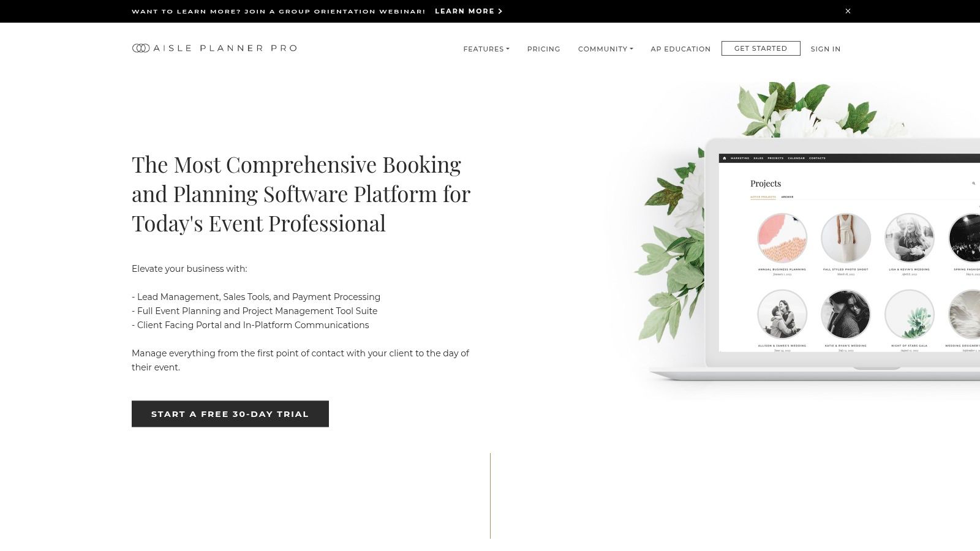Expand the Features dropdown menu
Image resolution: width=980 pixels, height=551 pixels.
[x=486, y=49]
